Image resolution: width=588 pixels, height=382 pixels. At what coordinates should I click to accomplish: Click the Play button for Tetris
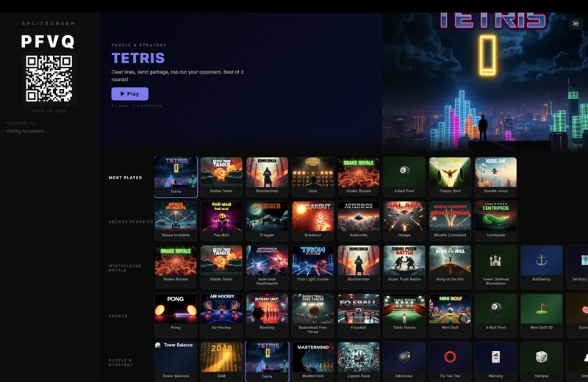click(130, 94)
